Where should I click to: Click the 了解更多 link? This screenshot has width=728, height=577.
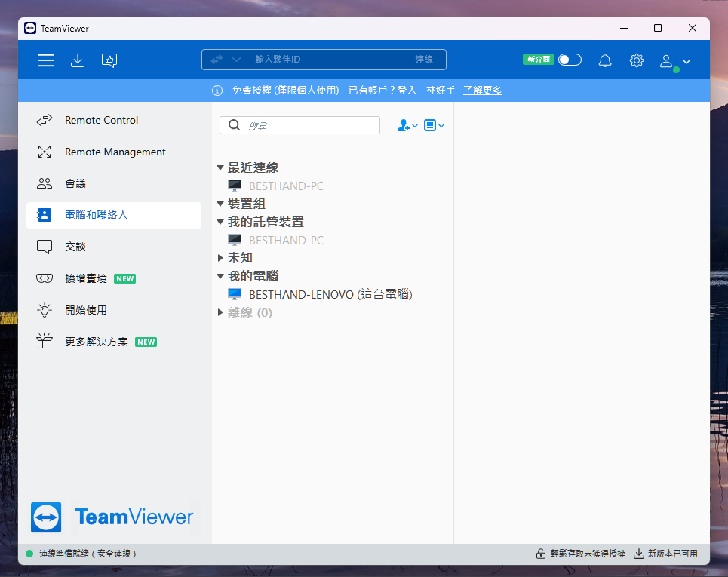[482, 91]
